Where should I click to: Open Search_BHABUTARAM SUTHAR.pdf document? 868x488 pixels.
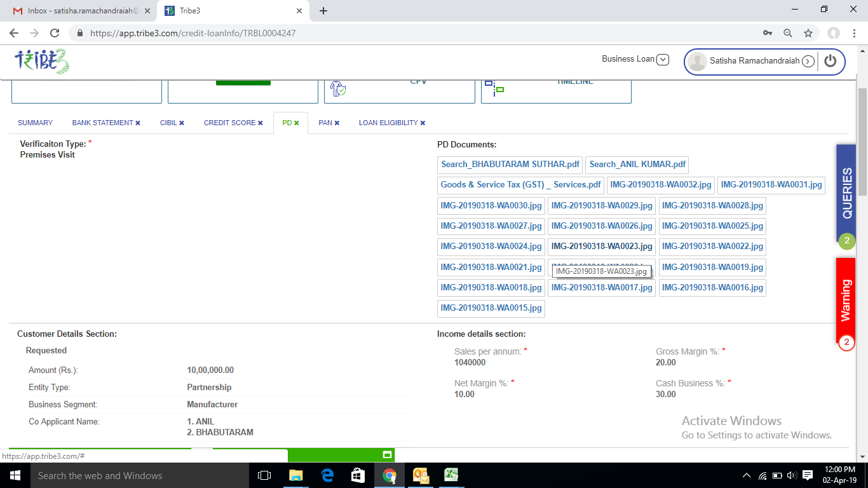pos(510,165)
